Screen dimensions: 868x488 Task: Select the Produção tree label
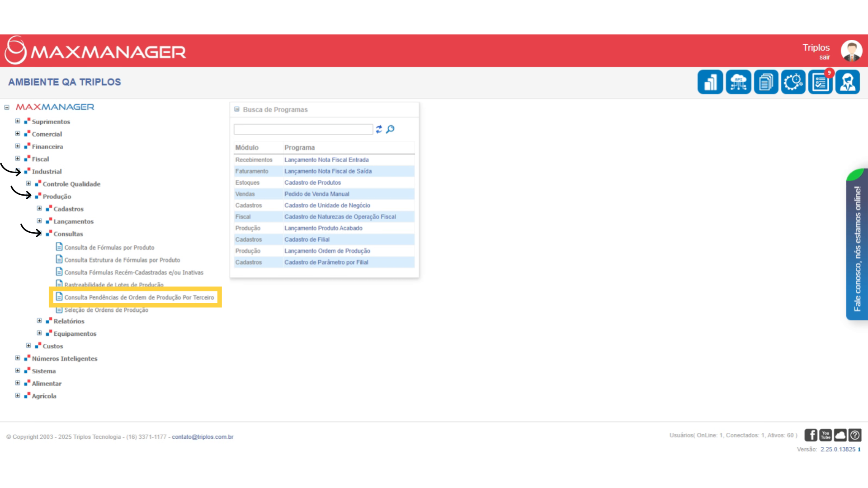click(57, 197)
